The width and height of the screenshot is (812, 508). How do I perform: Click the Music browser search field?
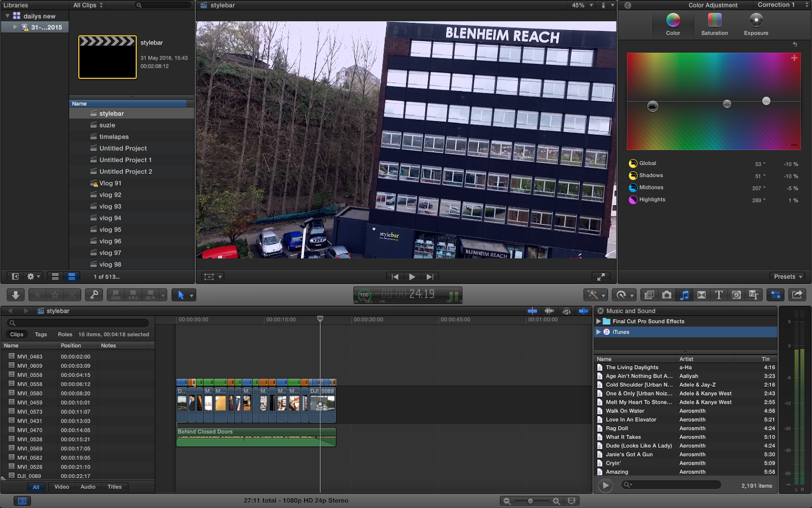click(x=671, y=485)
